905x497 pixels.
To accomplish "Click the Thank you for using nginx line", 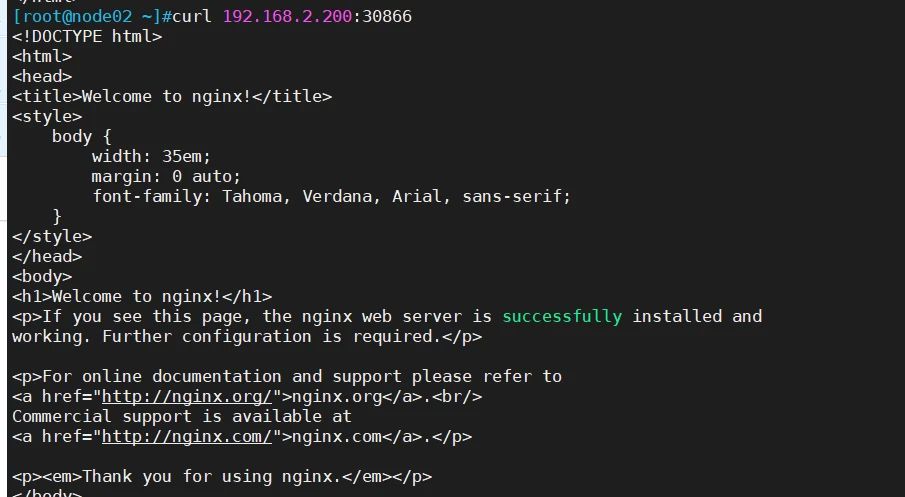I will tap(222, 477).
